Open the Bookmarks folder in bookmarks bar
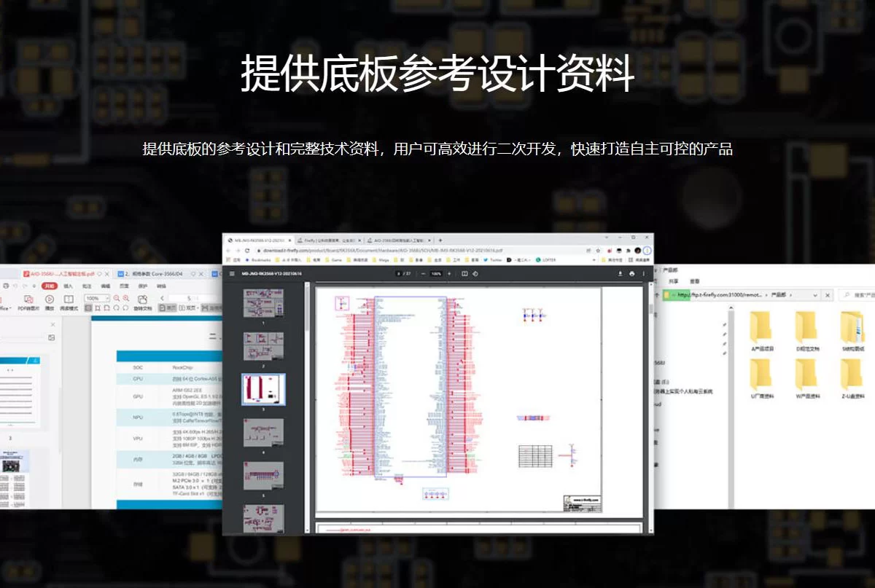This screenshot has height=588, width=875. (x=258, y=259)
